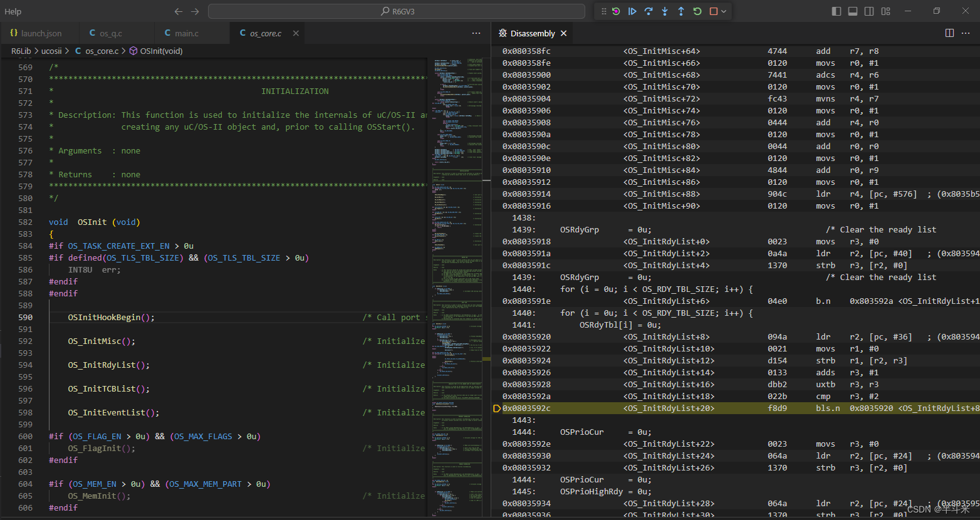Toggle the bottom panel

[x=853, y=11]
